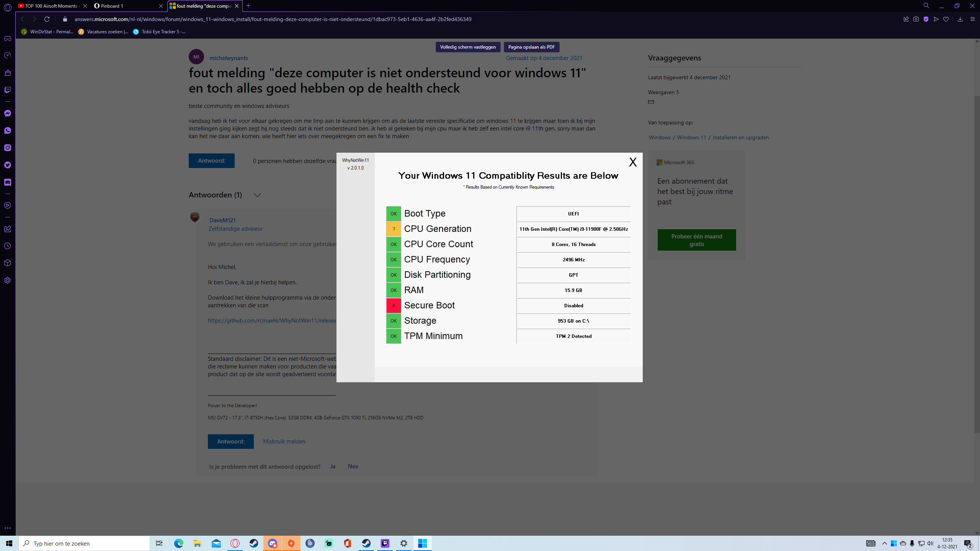Open Extensions cube icon in sidebar
The width and height of the screenshot is (980, 551).
pos(8,263)
